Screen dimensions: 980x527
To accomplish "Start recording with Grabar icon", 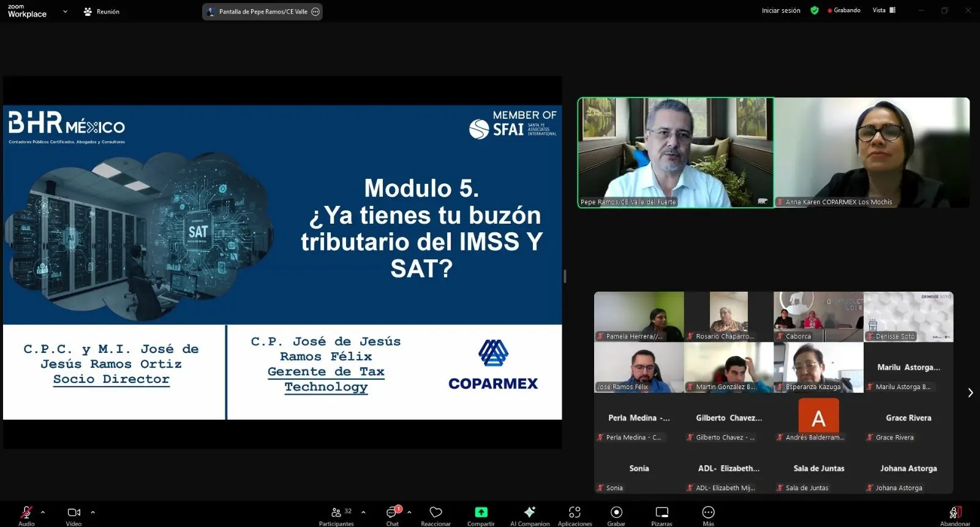I will 617,512.
